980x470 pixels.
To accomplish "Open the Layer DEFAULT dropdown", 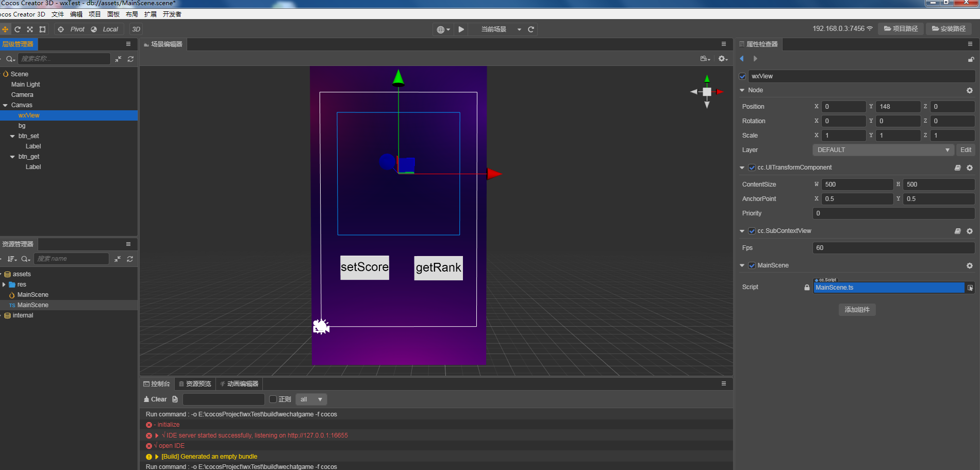I will (883, 150).
